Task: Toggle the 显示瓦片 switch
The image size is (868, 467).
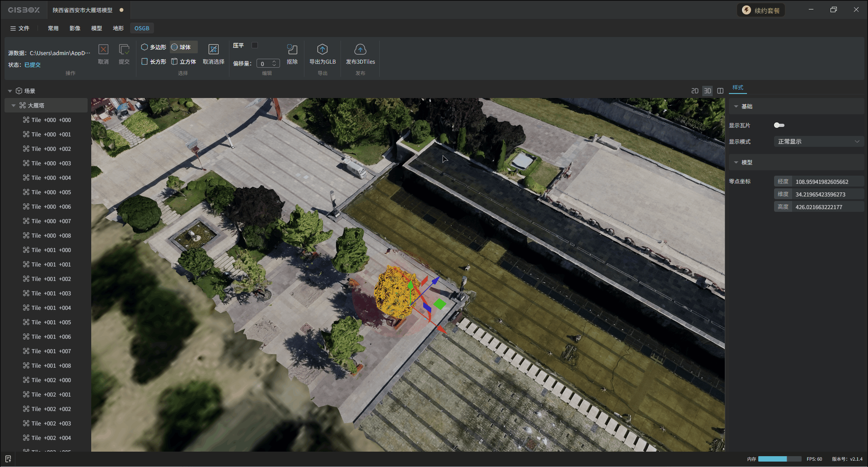Action: click(x=779, y=125)
